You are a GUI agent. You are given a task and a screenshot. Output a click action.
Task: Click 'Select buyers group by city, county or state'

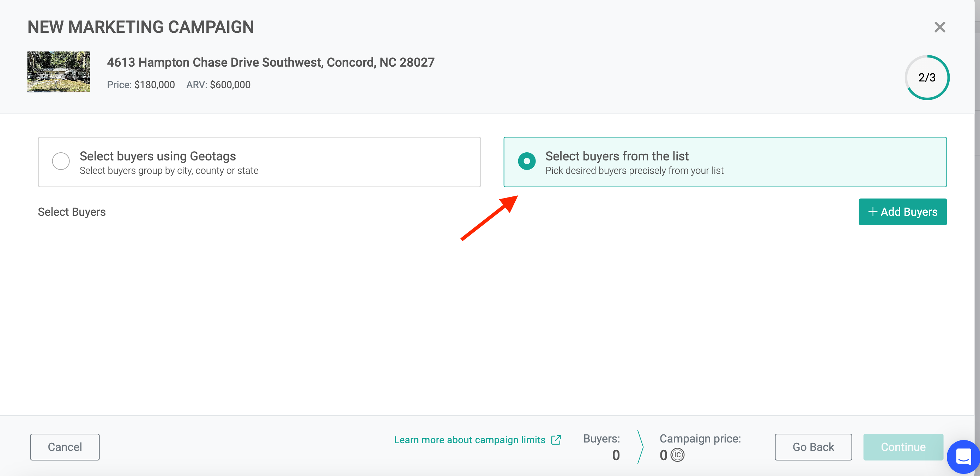[169, 171]
